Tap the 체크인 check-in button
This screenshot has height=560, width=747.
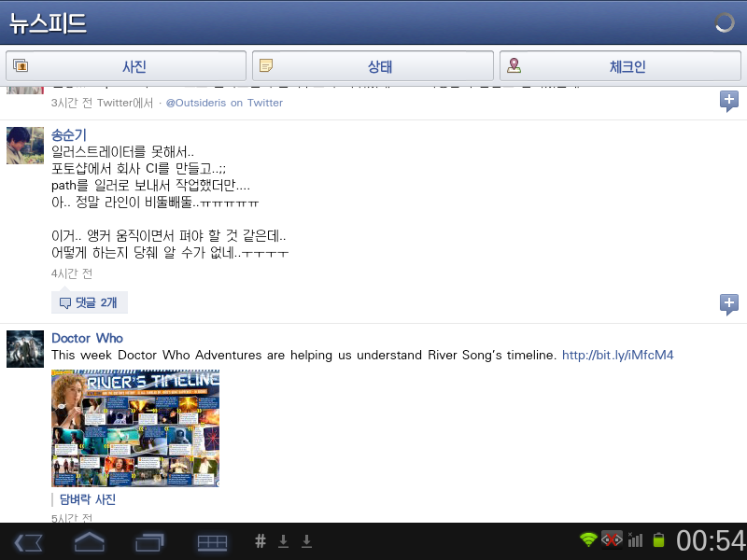click(620, 65)
